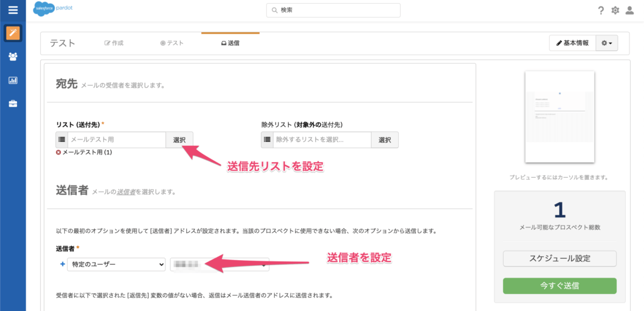Go to the Salesforce Pardot logo home

click(x=52, y=9)
